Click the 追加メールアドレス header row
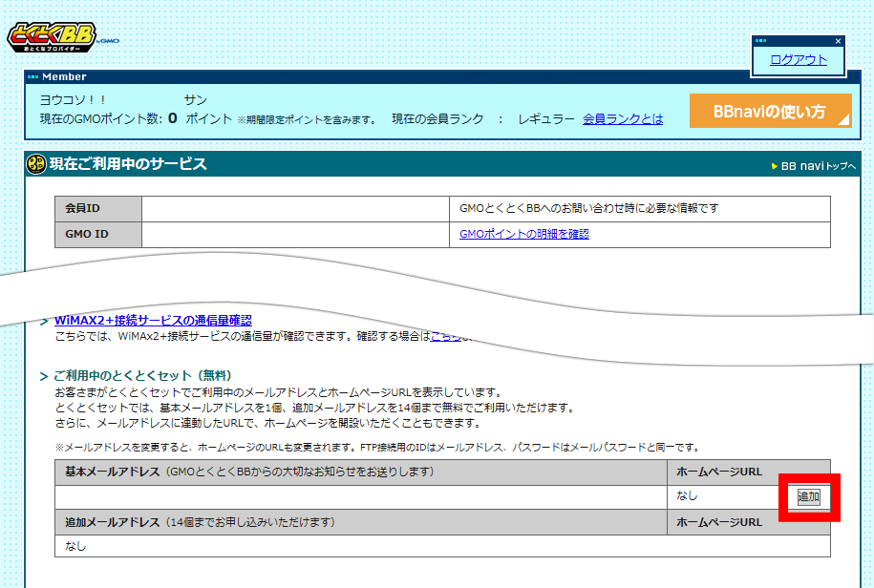 (360, 522)
